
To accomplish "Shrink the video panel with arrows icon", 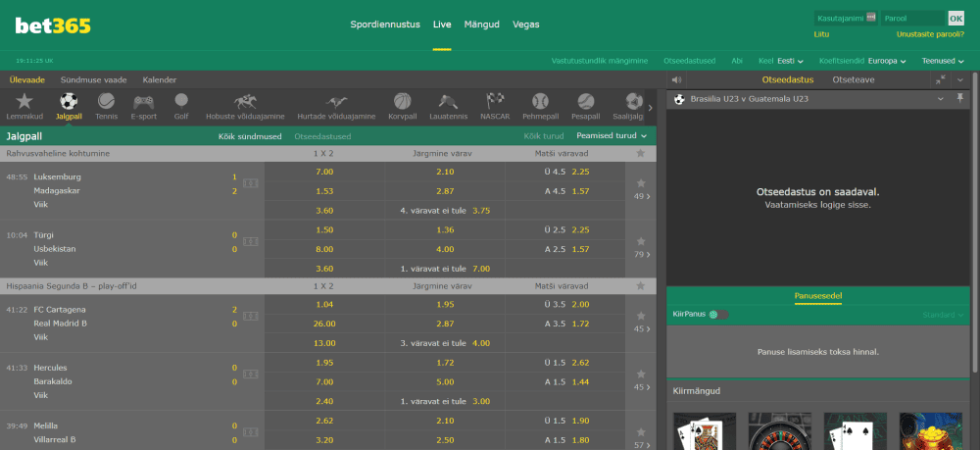I will pos(941,80).
